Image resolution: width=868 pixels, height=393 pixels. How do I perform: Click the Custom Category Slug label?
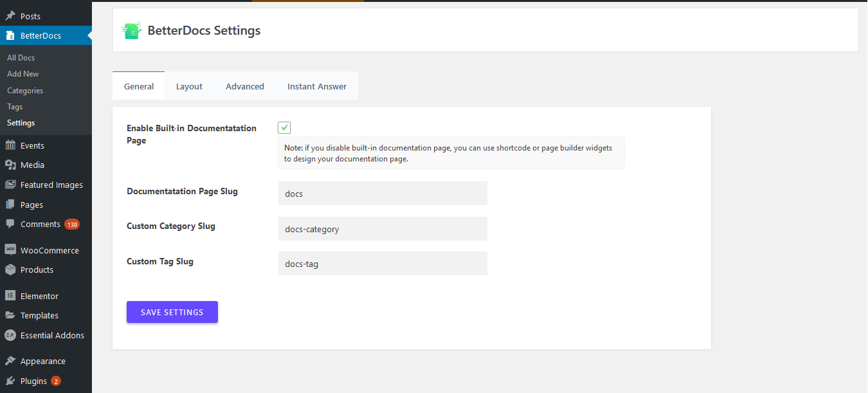click(x=171, y=226)
